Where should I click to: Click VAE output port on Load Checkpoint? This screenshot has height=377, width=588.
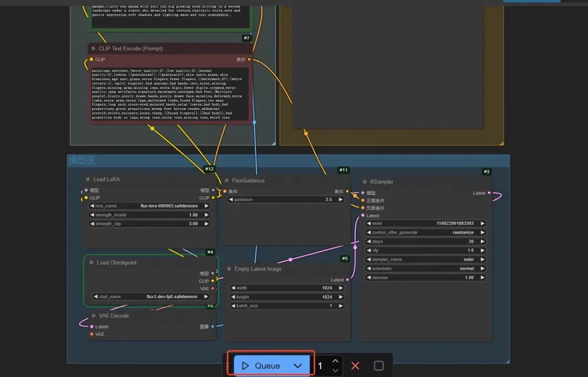[x=213, y=289]
